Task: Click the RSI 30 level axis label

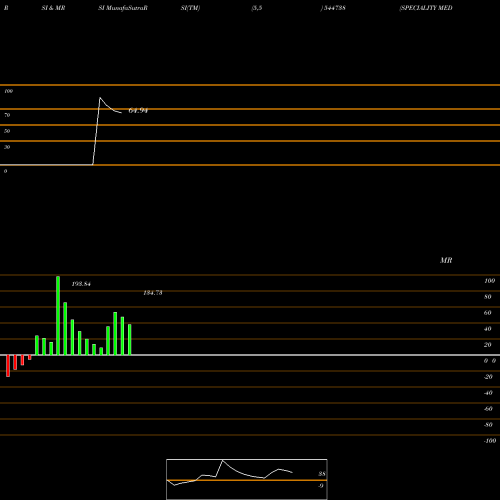Action: [x=7, y=147]
